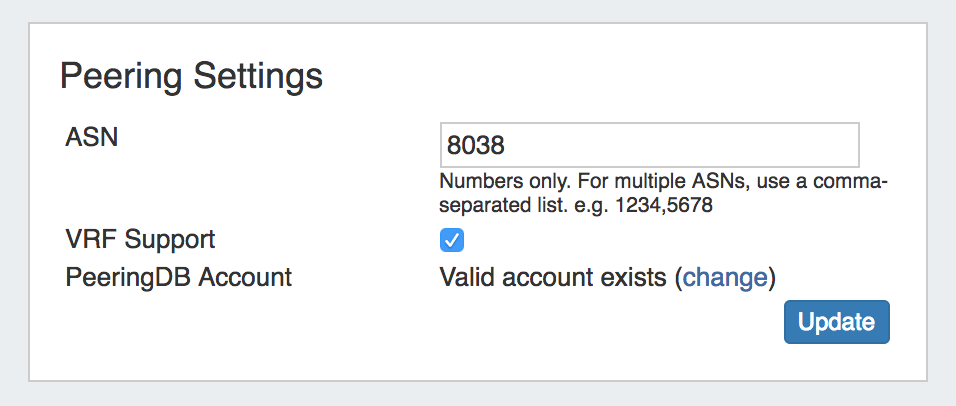
Task: Place cursor in the ASN number box
Action: 649,145
